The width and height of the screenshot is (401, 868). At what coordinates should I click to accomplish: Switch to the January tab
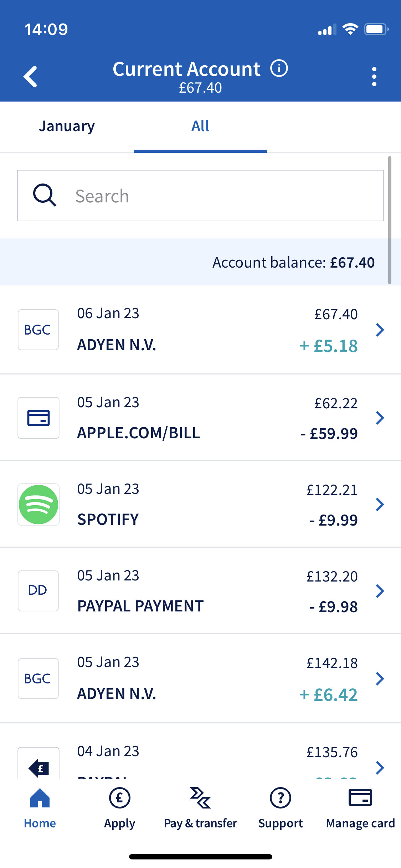pos(67,126)
